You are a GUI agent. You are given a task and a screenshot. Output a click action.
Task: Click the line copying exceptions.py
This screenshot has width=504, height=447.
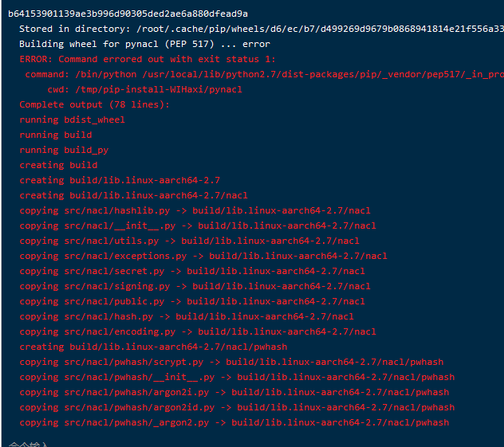(x=203, y=256)
